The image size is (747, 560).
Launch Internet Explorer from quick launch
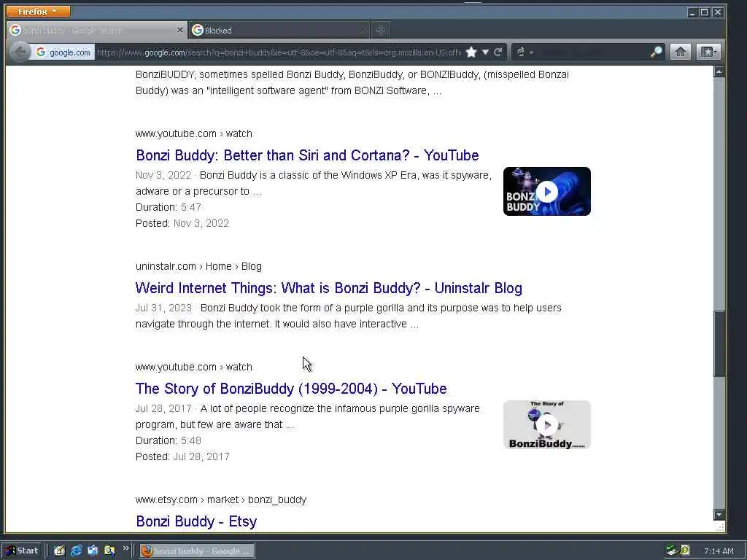click(x=76, y=551)
